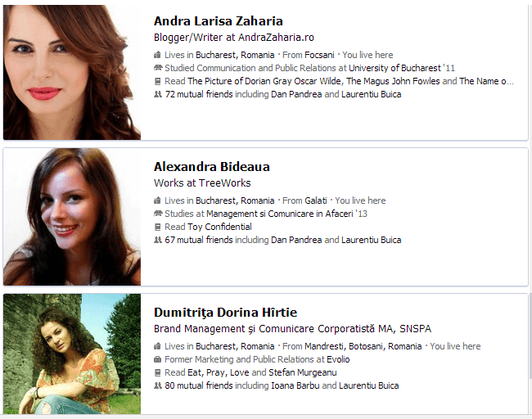
Task: Open the Focsani hometown link
Action: (x=319, y=55)
